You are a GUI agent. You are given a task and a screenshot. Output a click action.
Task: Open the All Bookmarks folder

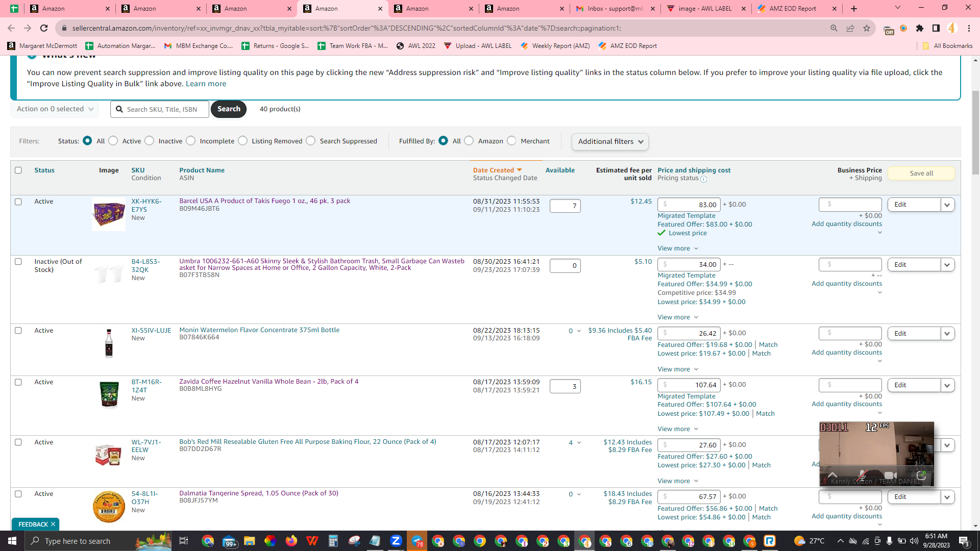point(948,46)
